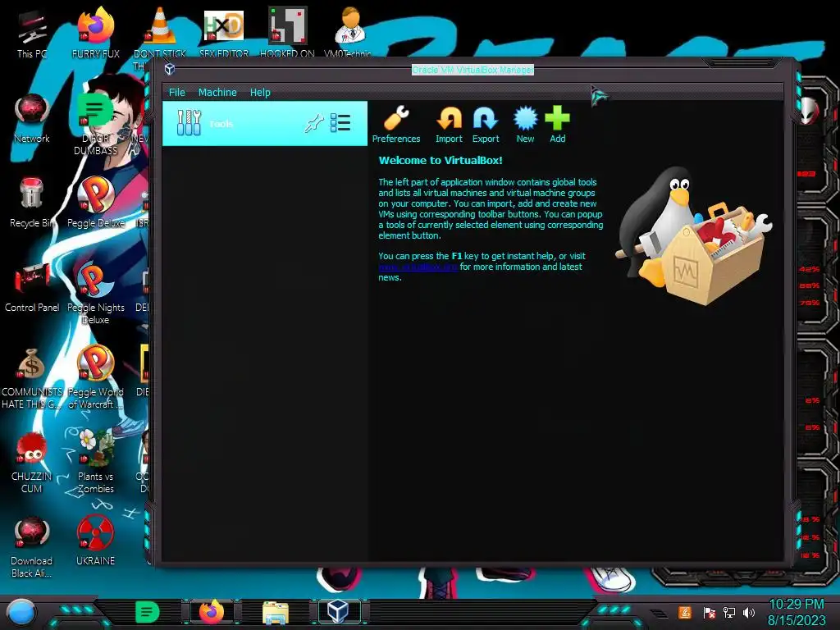Click the Oracle VM VirtualBox Manager title
Image resolution: width=840 pixels, height=630 pixels.
(472, 70)
